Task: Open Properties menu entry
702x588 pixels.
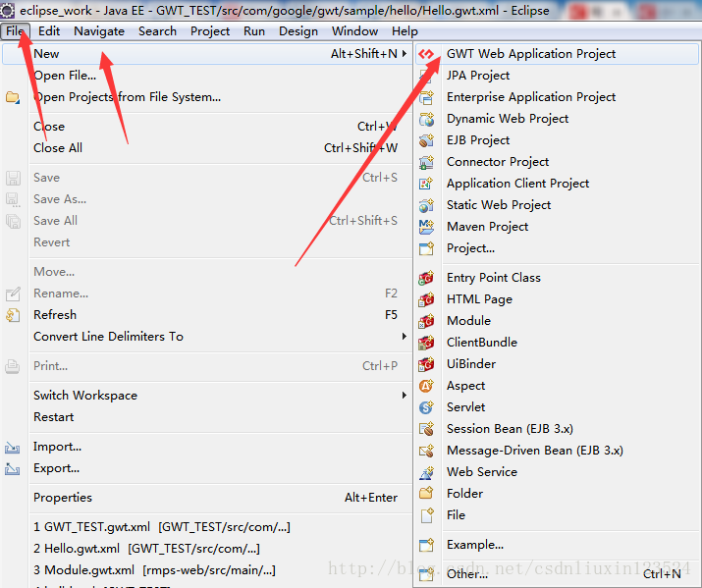Action: click(207, 498)
